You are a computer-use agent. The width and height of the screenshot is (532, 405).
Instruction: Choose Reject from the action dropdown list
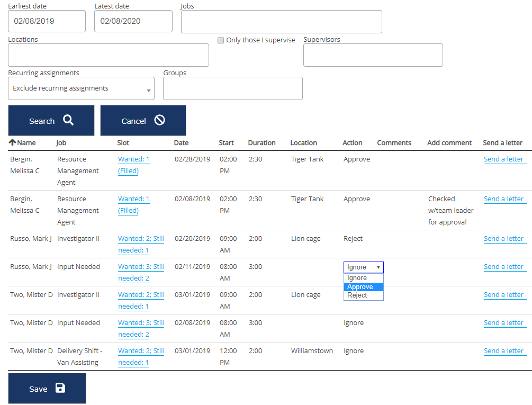coord(357,295)
